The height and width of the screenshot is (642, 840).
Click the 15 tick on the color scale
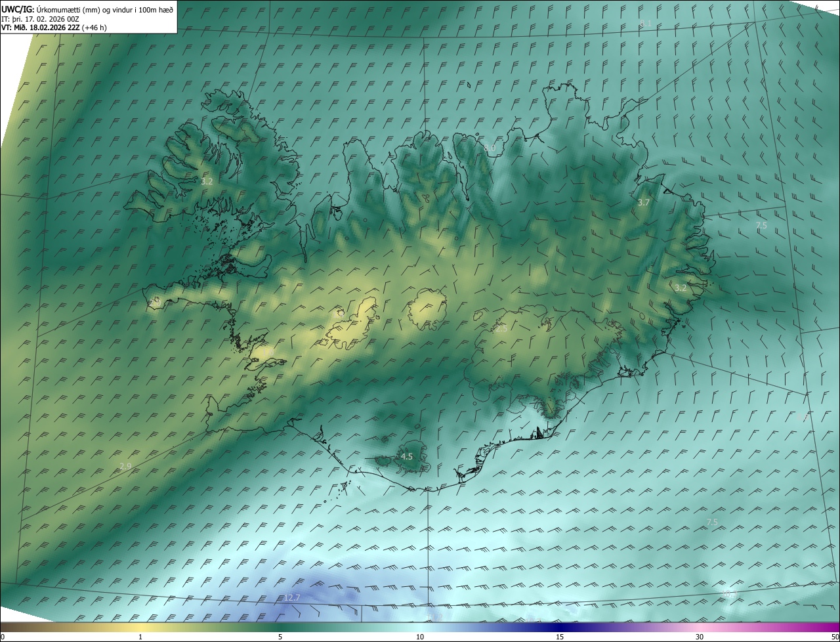[560, 637]
